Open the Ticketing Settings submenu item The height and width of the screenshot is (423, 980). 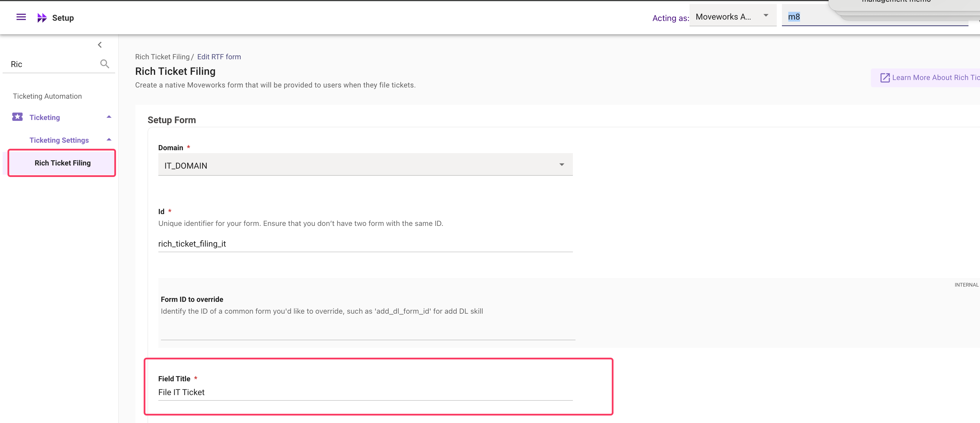pyautogui.click(x=59, y=140)
